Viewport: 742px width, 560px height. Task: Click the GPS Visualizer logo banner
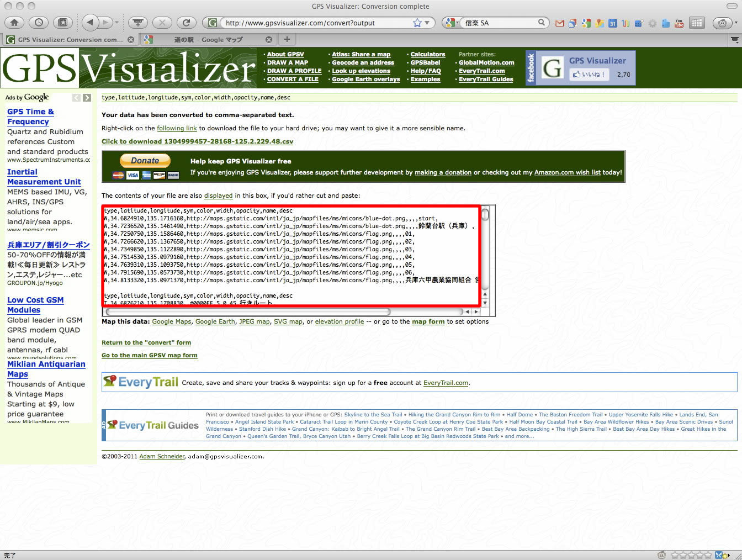pos(129,68)
